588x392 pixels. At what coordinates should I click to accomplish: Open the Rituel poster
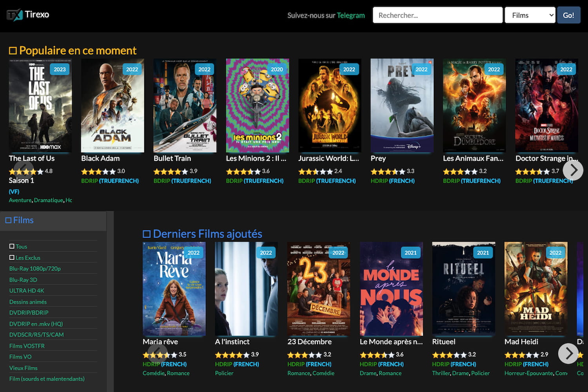(464, 289)
